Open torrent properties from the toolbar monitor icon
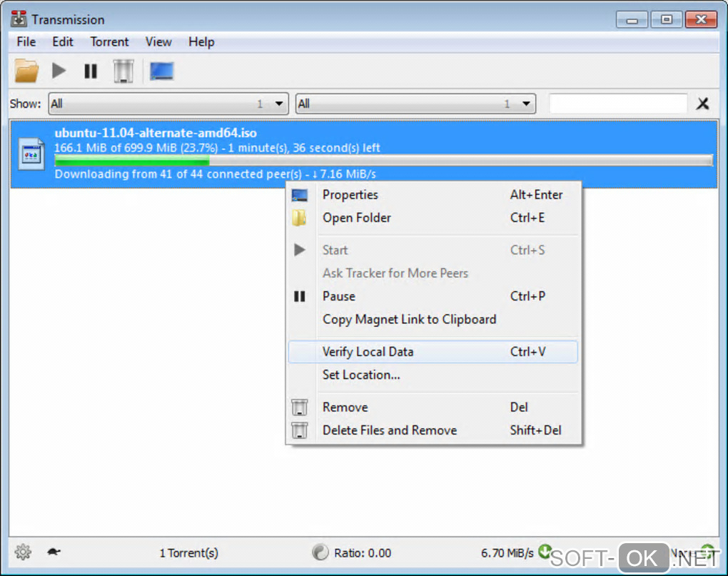This screenshot has height=576, width=728. [x=161, y=71]
